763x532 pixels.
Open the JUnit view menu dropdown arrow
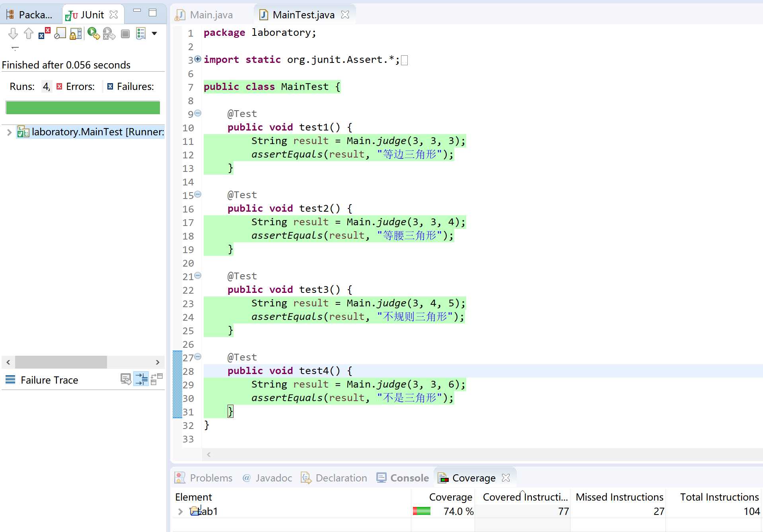[x=154, y=34]
